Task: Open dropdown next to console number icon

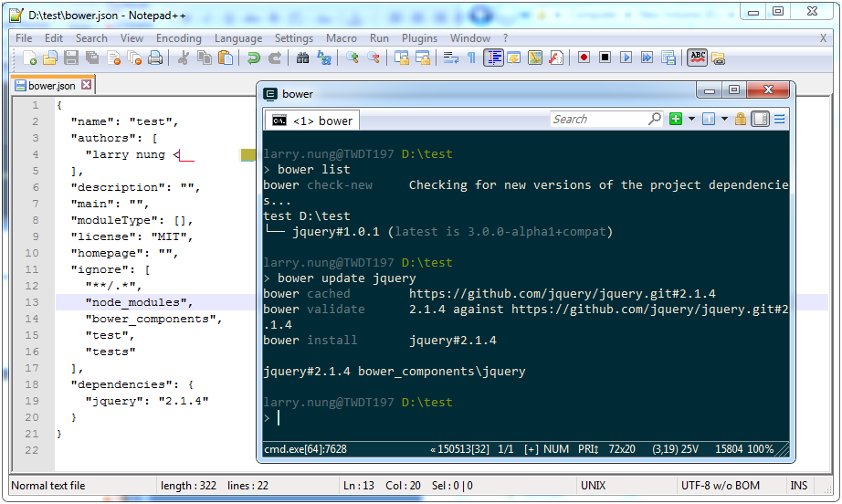Action: click(724, 119)
